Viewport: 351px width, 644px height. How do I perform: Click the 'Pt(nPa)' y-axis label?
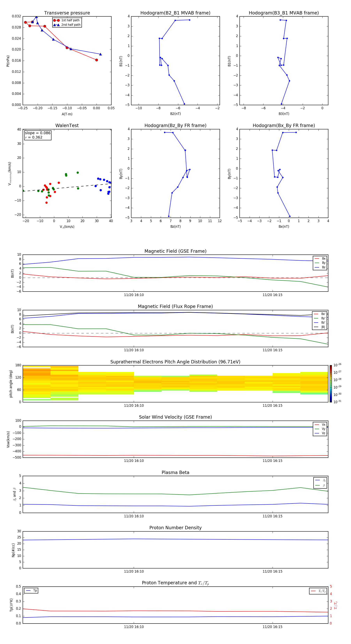click(x=8, y=61)
